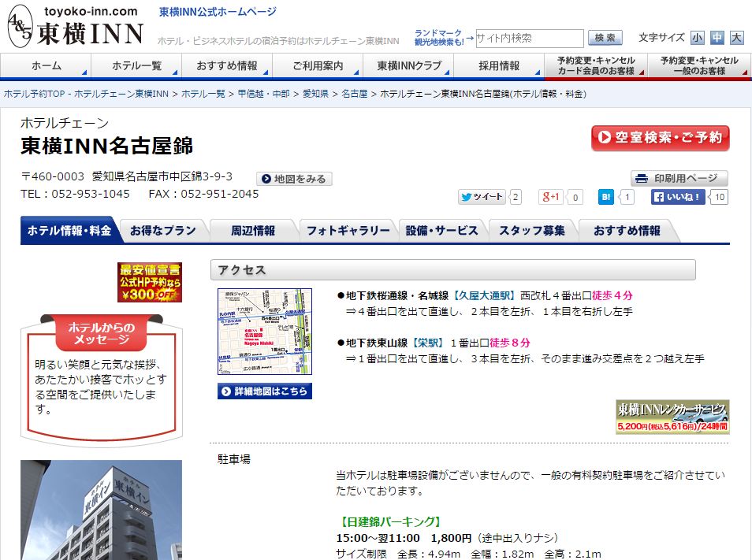The width and height of the screenshot is (752, 560).
Task: Switch to the スタッフ募集 tab
Action: [x=532, y=231]
